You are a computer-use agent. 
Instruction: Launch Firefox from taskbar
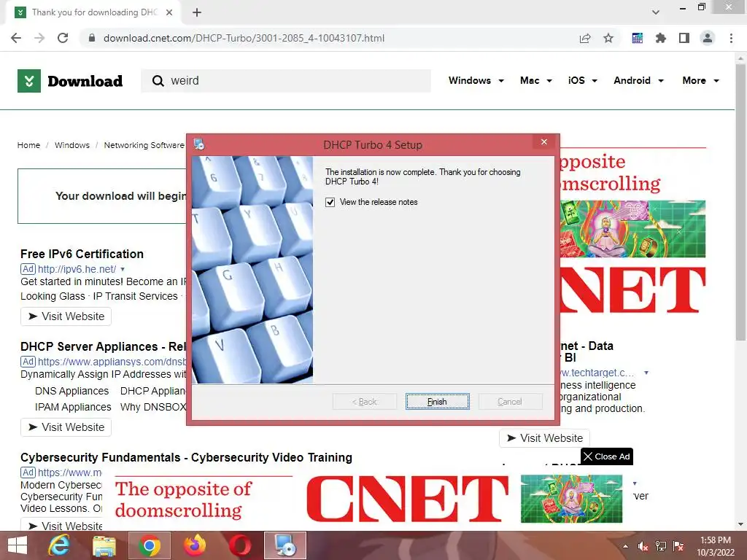point(195,545)
